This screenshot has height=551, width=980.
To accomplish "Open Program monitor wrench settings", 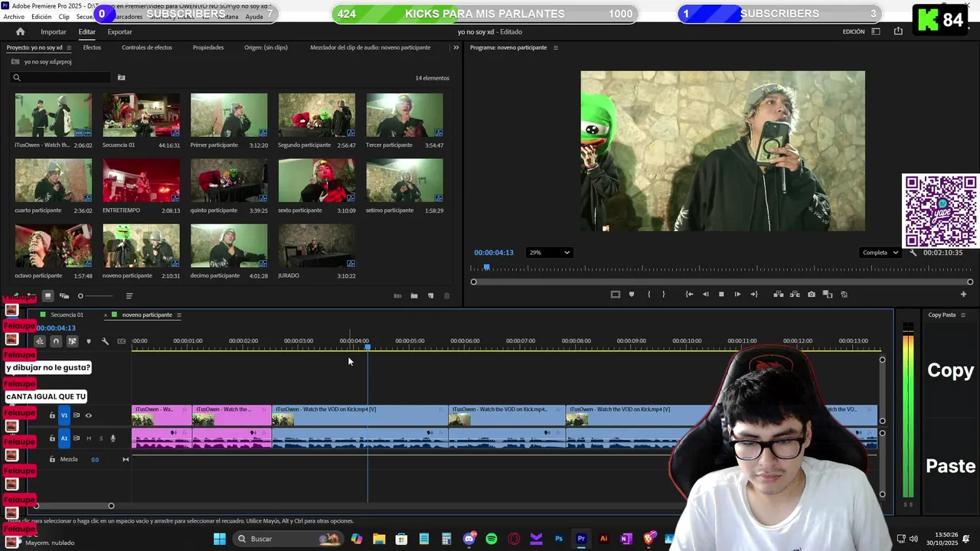I will point(913,253).
